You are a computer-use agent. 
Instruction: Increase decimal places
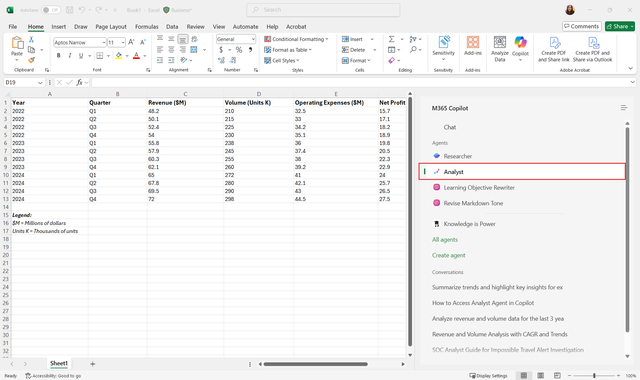(x=221, y=60)
